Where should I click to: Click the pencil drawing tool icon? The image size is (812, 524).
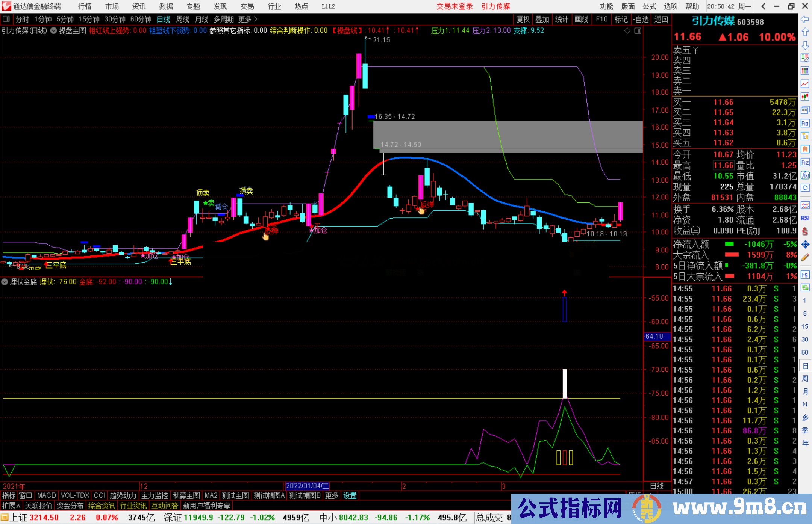805,258
